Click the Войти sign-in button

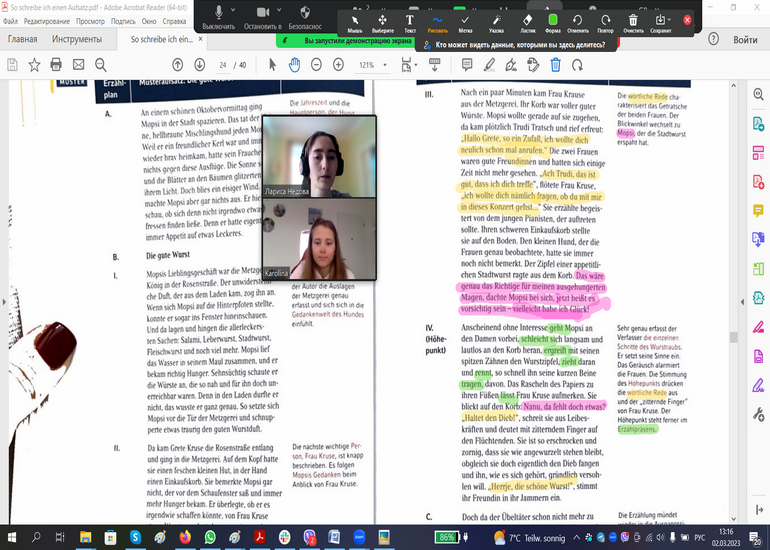[745, 39]
